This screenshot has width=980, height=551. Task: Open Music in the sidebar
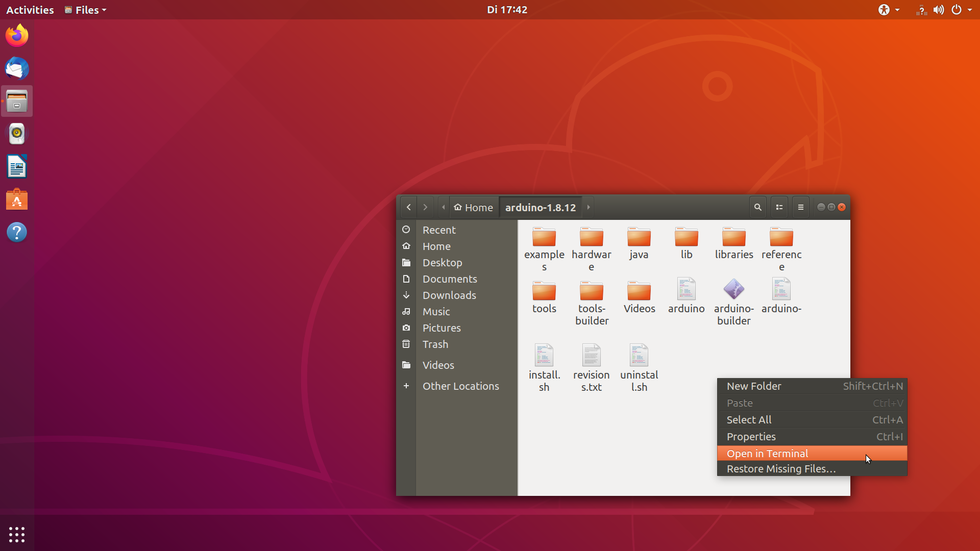457,311
